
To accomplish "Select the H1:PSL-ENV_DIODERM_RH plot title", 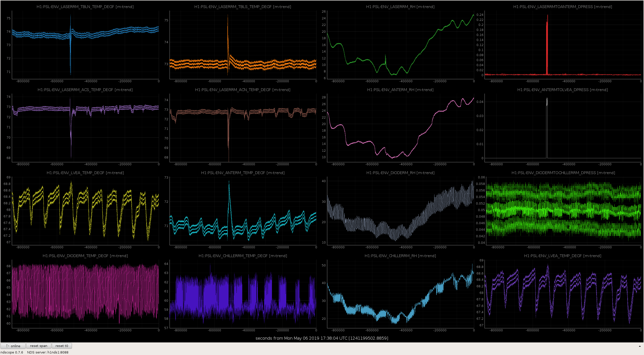I will coord(400,173).
